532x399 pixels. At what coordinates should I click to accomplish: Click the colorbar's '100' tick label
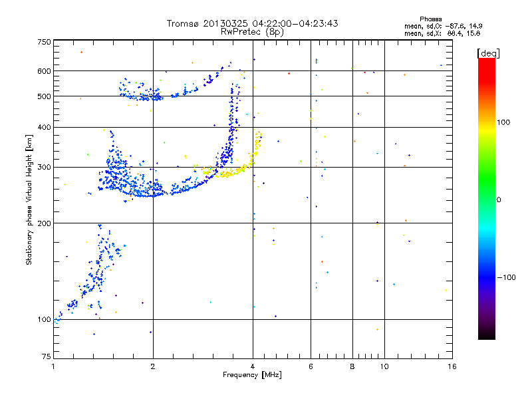click(x=503, y=122)
